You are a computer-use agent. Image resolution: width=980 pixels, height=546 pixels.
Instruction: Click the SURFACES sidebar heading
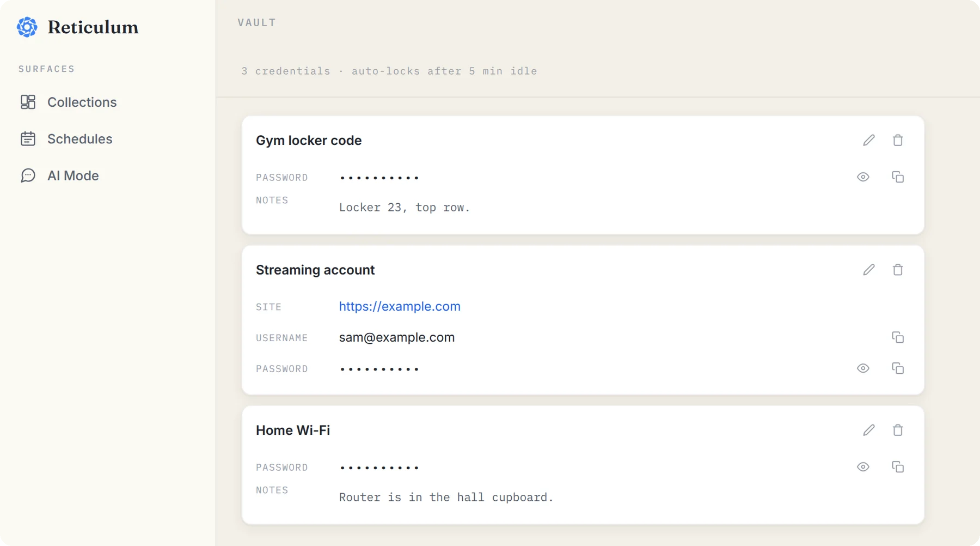pos(47,69)
